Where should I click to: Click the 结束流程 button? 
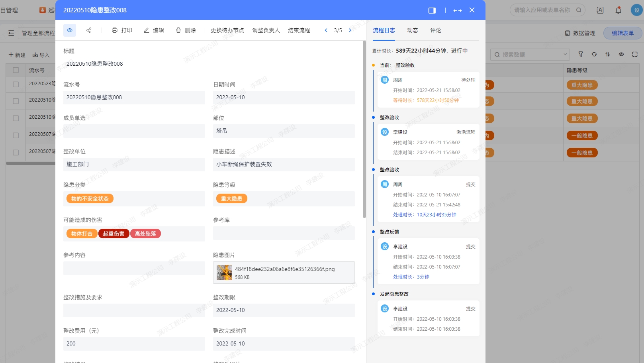point(299,30)
